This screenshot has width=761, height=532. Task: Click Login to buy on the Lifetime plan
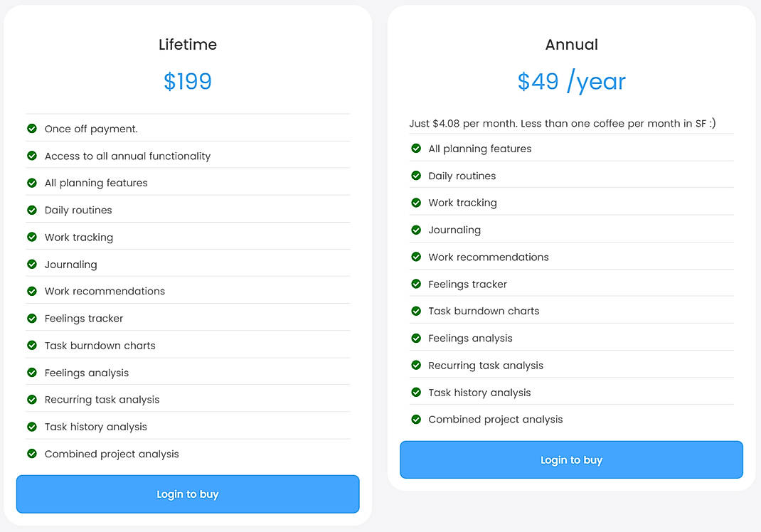coord(187,494)
